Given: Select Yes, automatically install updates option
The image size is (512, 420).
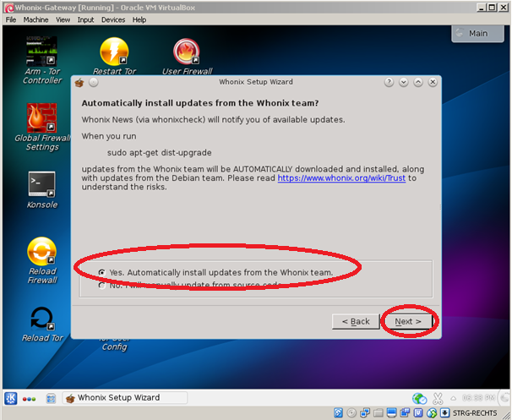Looking at the screenshot, I should point(215,272).
